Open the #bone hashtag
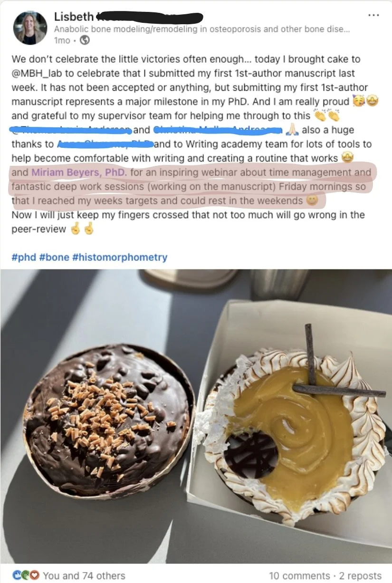The image size is (392, 583). (53, 258)
